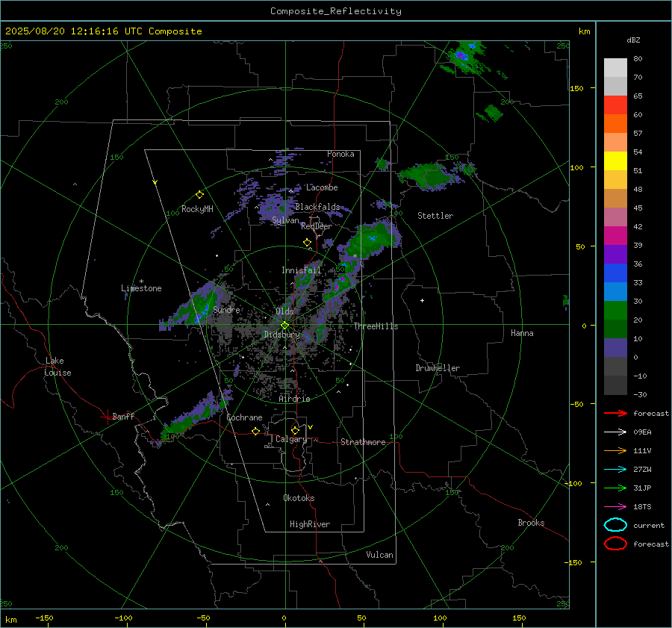
Task: Click the green 31JP arrow icon
Action: click(615, 488)
